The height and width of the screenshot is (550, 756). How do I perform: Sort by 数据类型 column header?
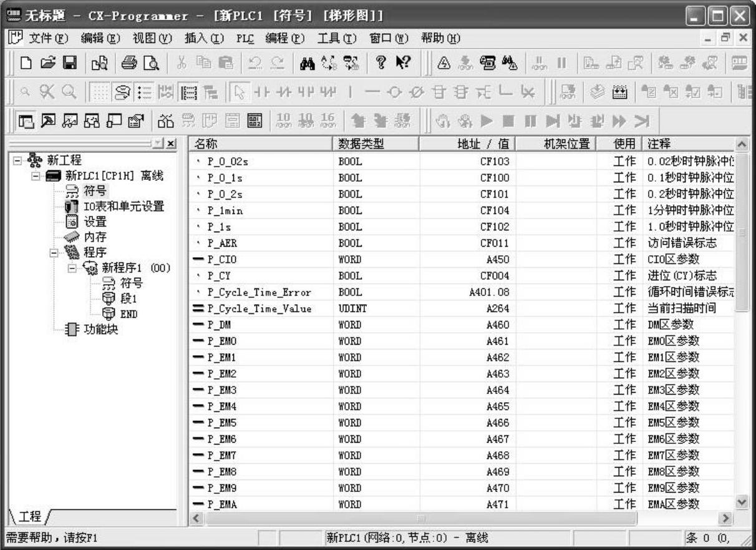[x=377, y=144]
